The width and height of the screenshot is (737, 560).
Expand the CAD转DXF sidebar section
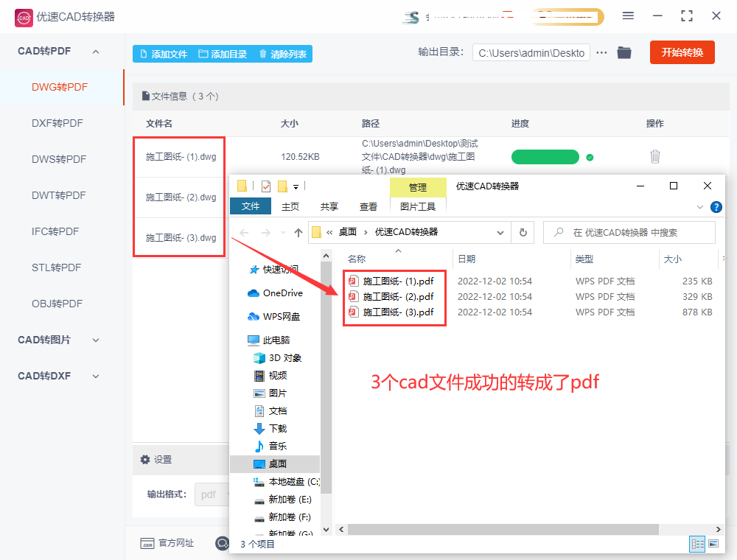(x=96, y=376)
